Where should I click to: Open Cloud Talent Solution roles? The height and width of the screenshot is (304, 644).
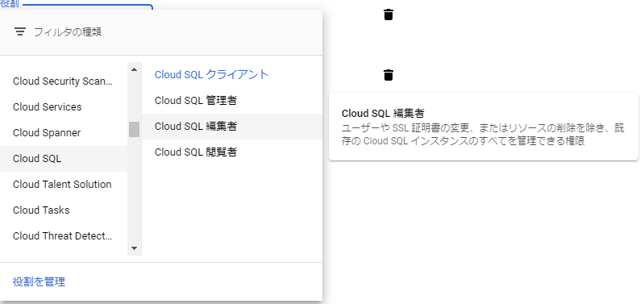click(64, 185)
